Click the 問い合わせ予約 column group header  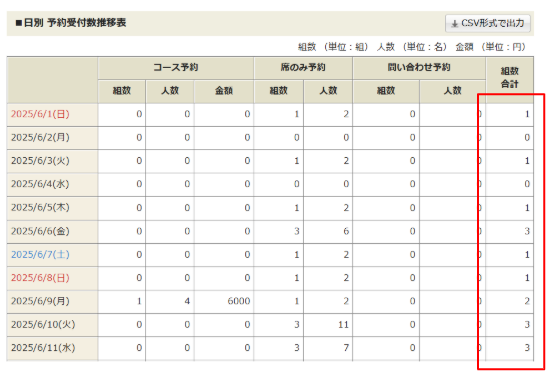point(419,67)
